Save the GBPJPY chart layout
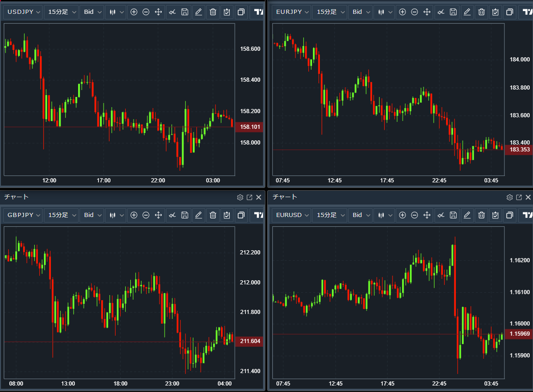This screenshot has width=533, height=392. click(184, 215)
